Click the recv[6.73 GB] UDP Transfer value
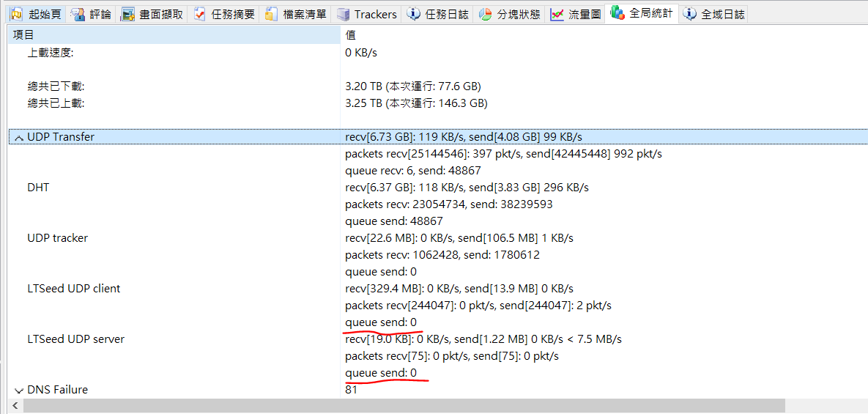Screen dimensions: 868x414 tap(464, 137)
